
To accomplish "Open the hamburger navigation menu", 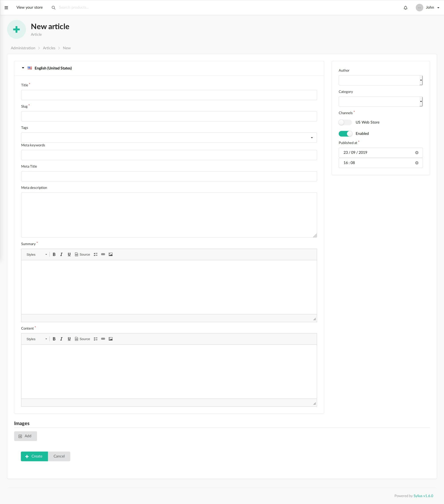I will pyautogui.click(x=6, y=7).
